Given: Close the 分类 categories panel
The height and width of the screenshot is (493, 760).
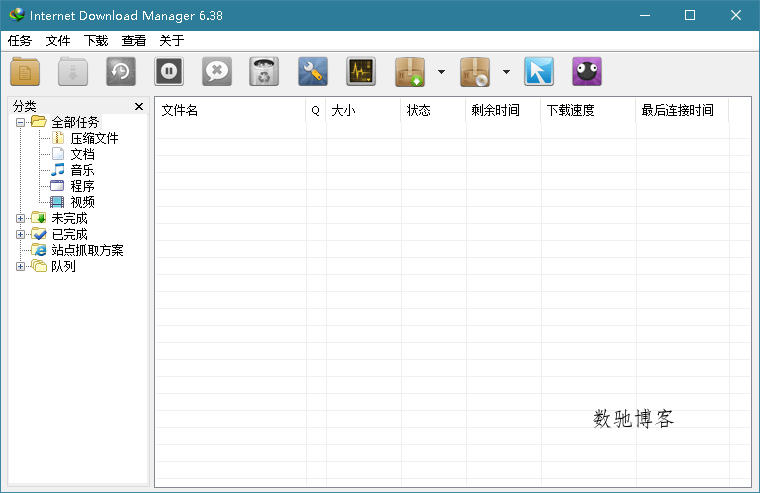Looking at the screenshot, I should 139,106.
